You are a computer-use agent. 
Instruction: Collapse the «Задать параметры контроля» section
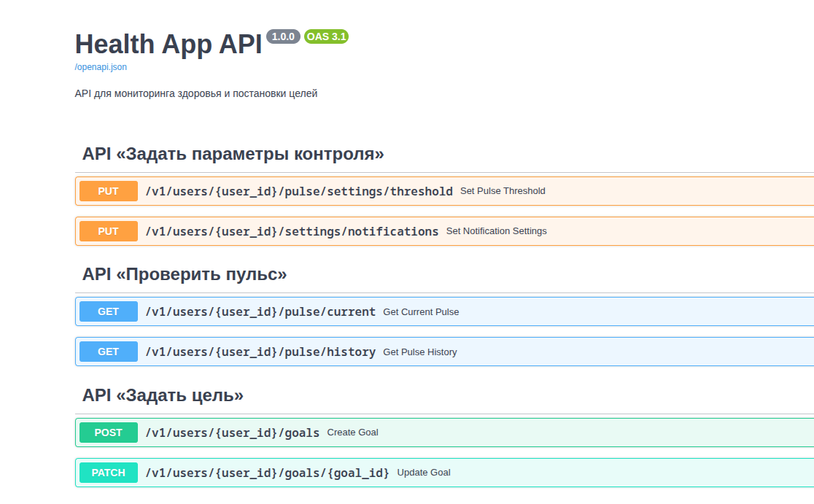click(x=233, y=155)
